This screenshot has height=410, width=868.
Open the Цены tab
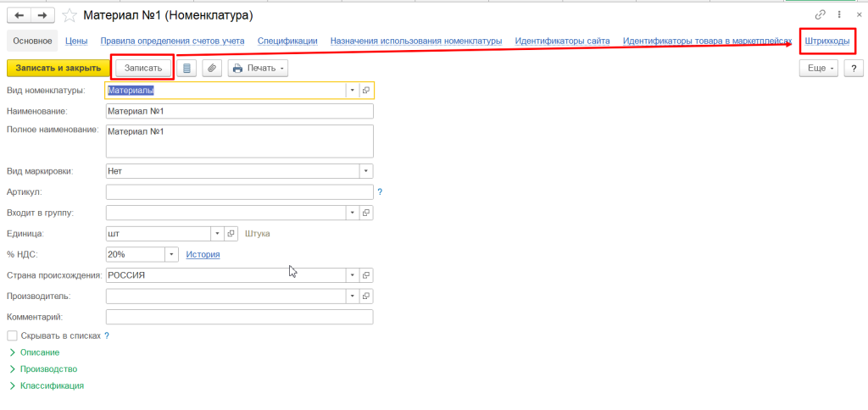pos(76,41)
